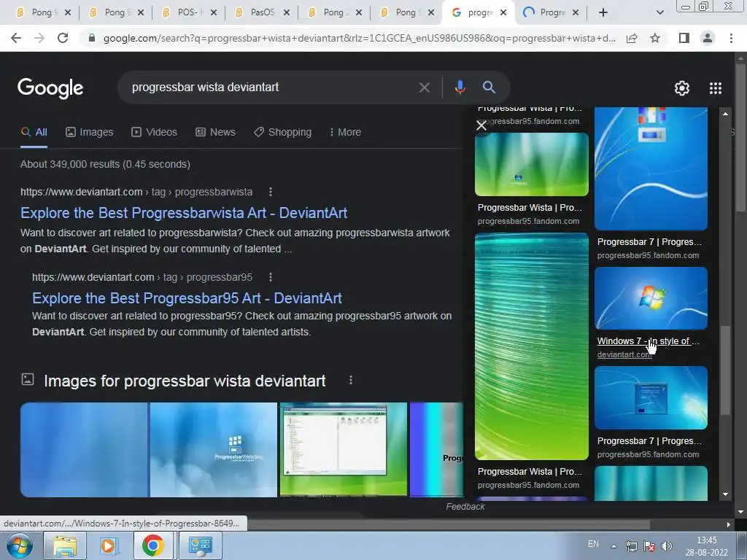Bookmark this page with the star icon
The height and width of the screenshot is (560, 747).
click(655, 38)
